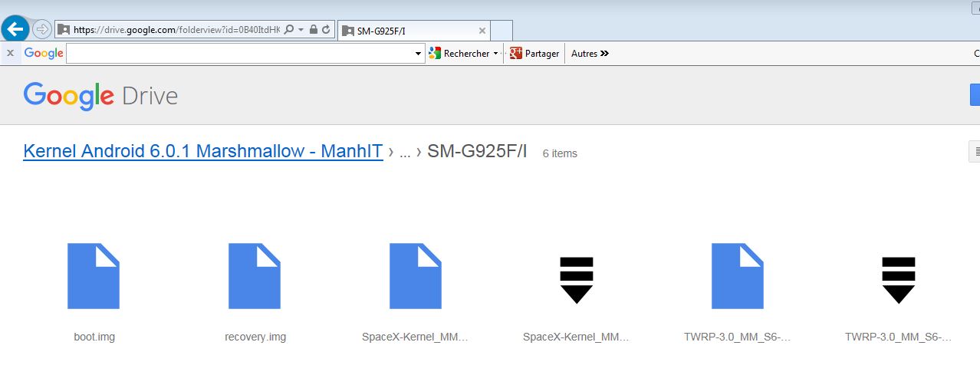Close the SM-G925F/I tab
Viewport: 980px width, 385px height.
coord(482,31)
